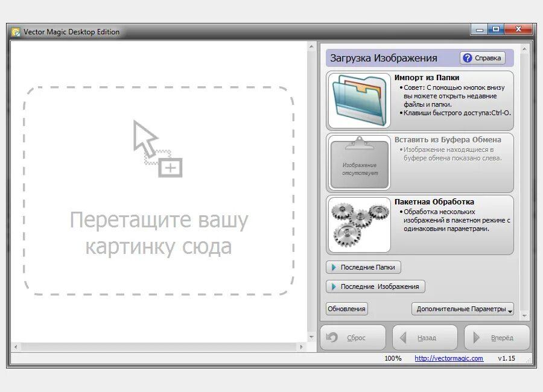The height and width of the screenshot is (392, 543).
Task: Click the right panel scrollbar down arrow
Action: (x=524, y=316)
